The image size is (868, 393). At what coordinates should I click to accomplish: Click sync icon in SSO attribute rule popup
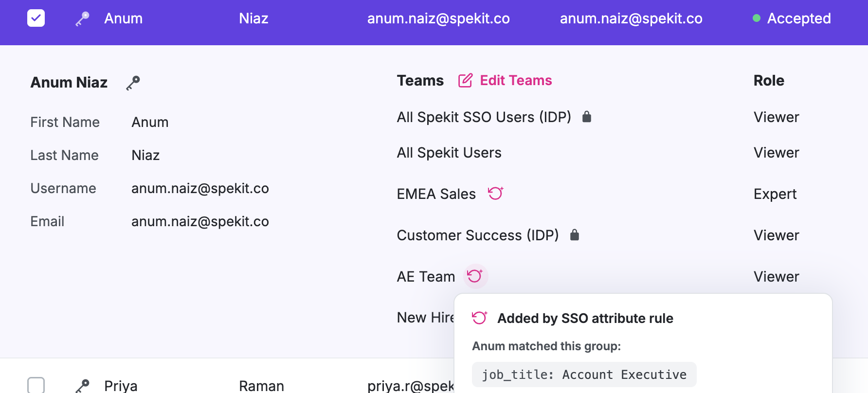point(479,318)
